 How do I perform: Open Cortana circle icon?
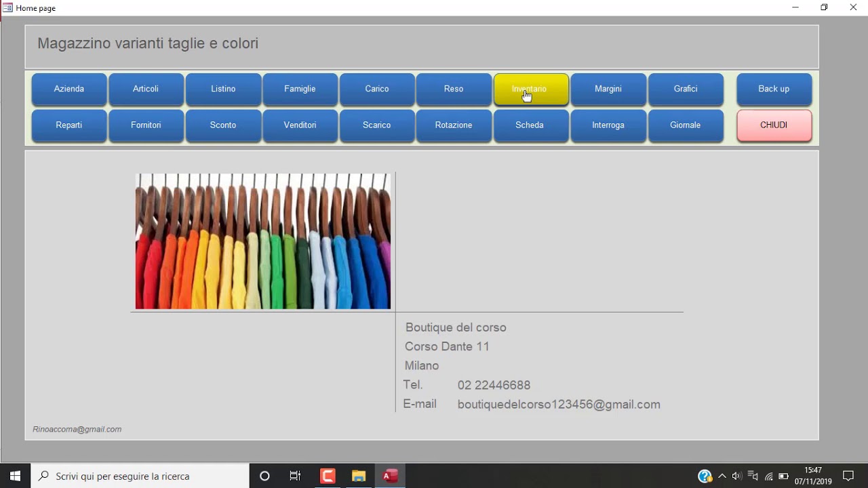tap(264, 476)
